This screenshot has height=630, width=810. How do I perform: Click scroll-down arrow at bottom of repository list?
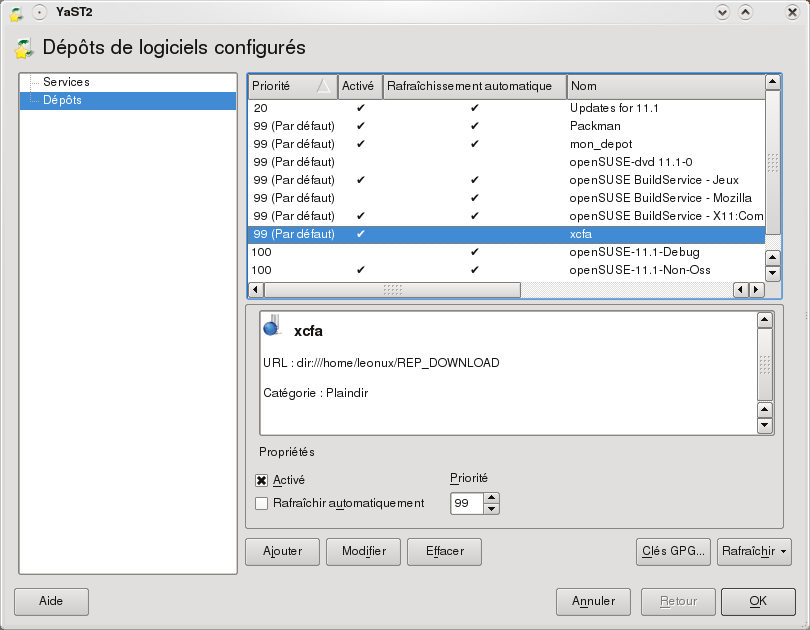772,274
